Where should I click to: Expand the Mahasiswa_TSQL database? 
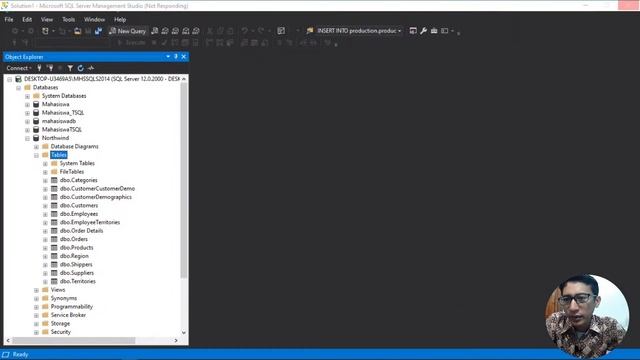(27, 113)
